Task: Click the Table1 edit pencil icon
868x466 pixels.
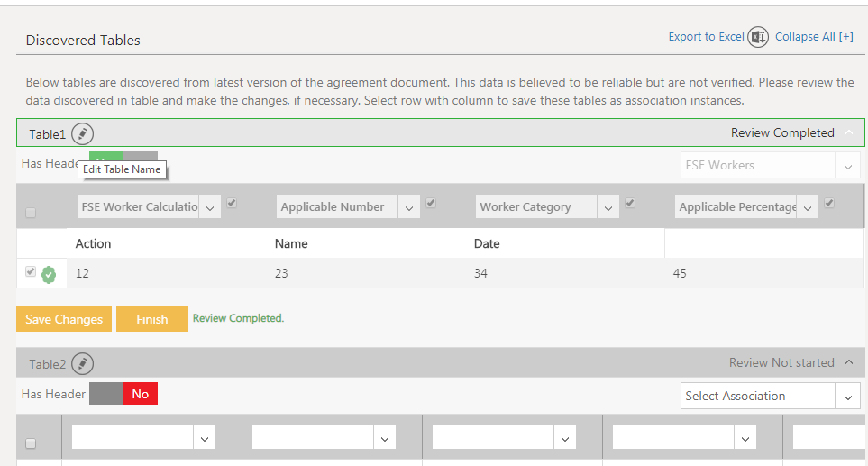Action: tap(82, 134)
